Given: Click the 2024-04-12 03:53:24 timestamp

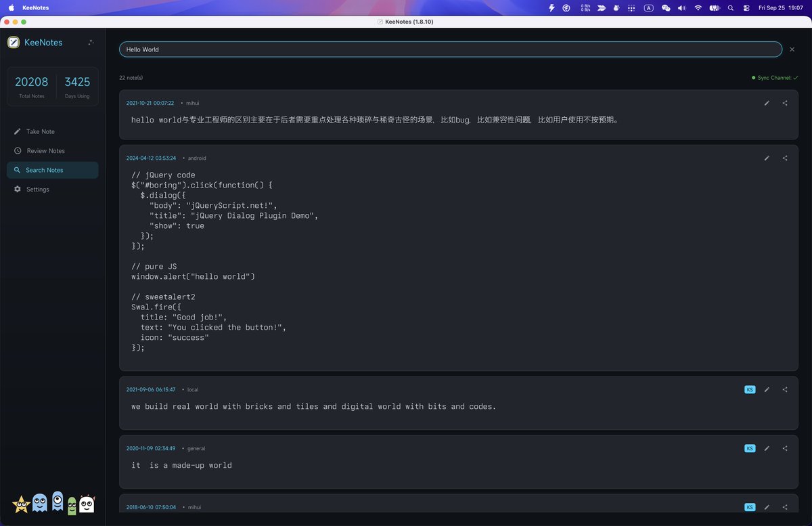Looking at the screenshot, I should [x=151, y=158].
